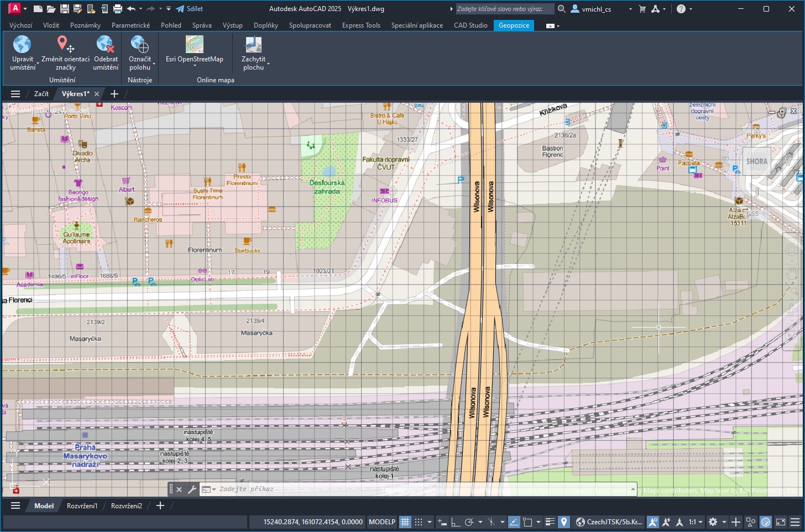Print the drawing with the plotter icon
The width and height of the screenshot is (805, 532).
[x=117, y=9]
